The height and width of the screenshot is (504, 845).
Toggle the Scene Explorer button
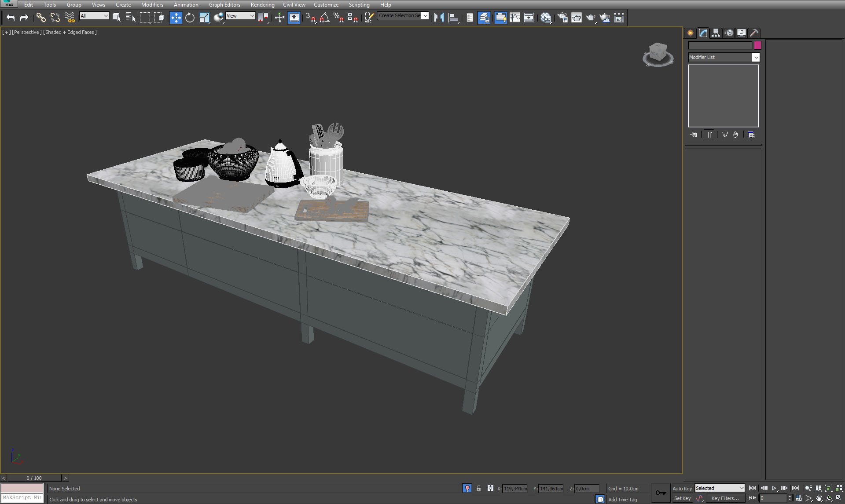tap(470, 18)
